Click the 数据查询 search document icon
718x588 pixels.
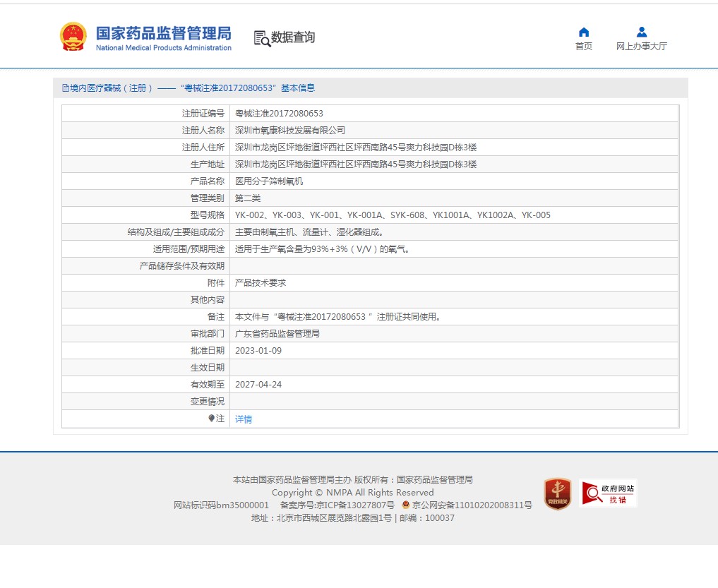tap(262, 38)
